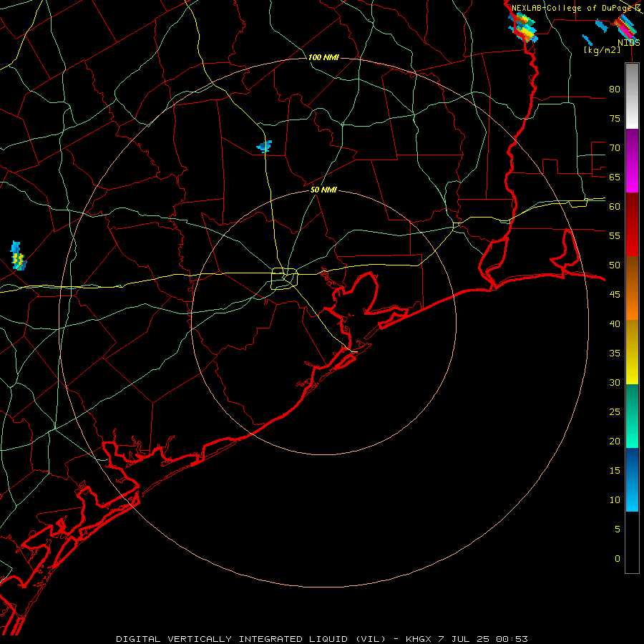Viewport: 644px width, 644px height.
Task: Click the teal-green segment of the color bar
Action: pyautogui.click(x=632, y=416)
